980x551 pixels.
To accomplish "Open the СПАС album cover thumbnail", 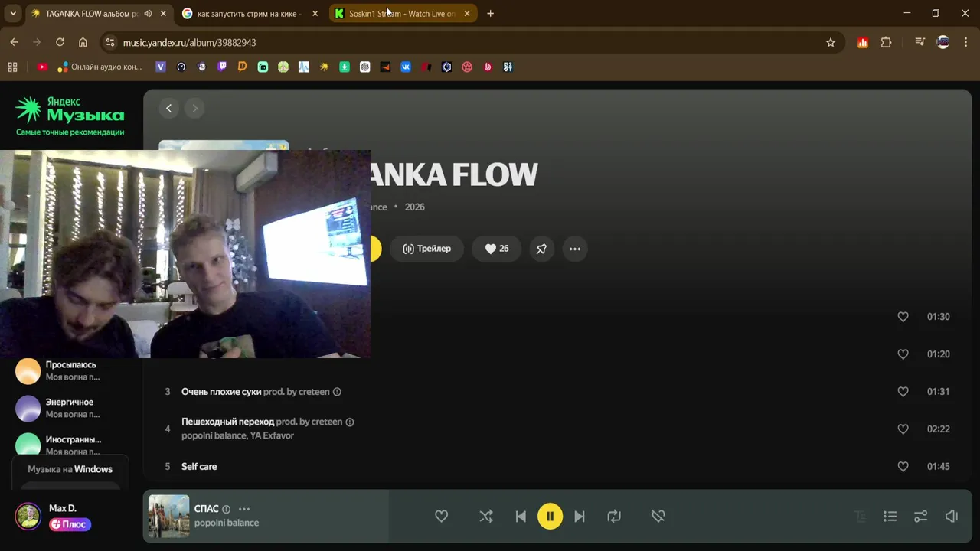I will point(168,516).
